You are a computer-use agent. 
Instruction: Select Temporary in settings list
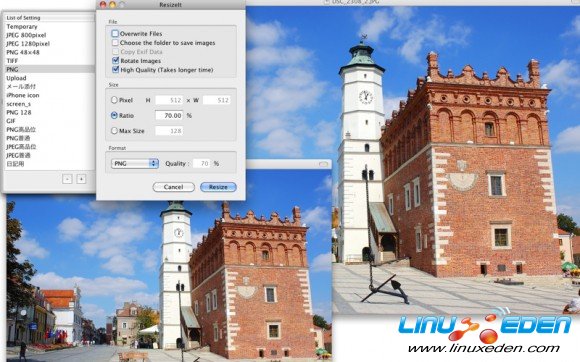tap(50, 27)
